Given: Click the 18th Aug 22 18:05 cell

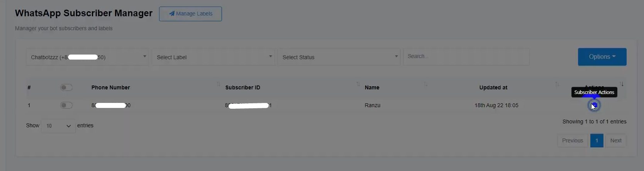Looking at the screenshot, I should click(496, 105).
